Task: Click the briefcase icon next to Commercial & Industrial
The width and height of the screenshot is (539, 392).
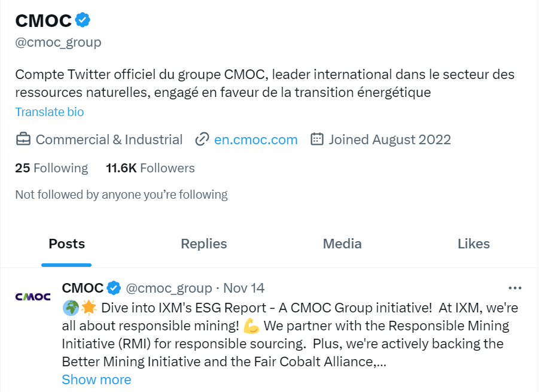Action: 23,140
